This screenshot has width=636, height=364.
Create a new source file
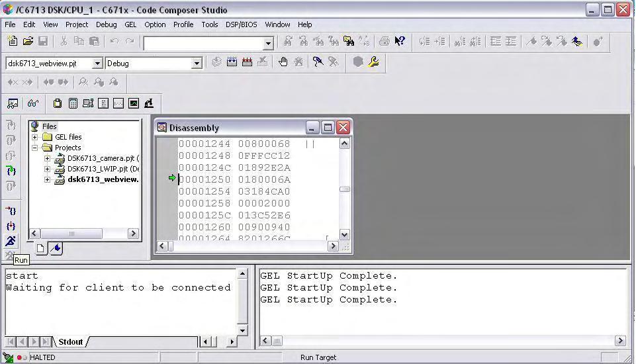pos(13,41)
